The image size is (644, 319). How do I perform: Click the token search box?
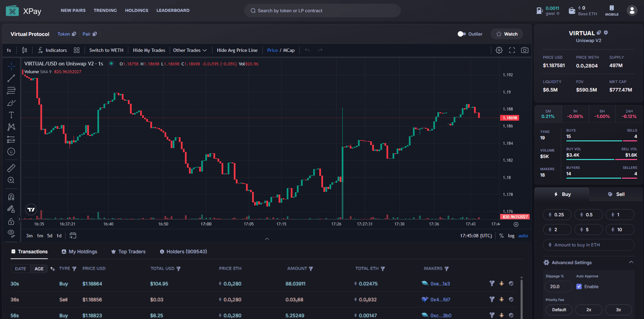[x=322, y=11]
